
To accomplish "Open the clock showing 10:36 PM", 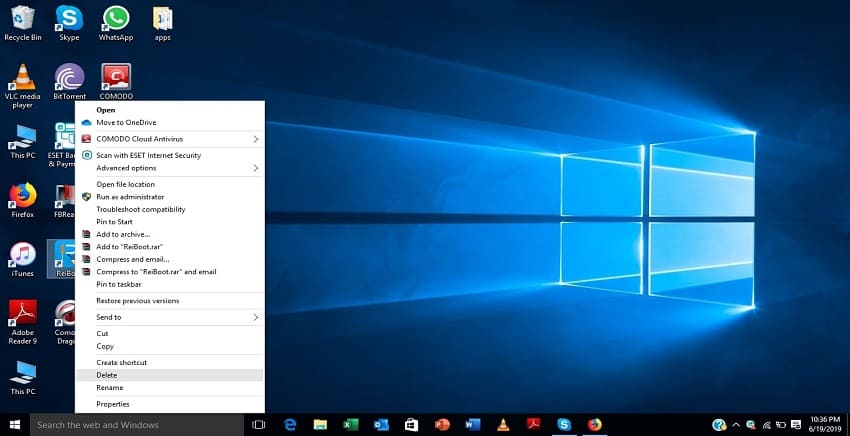I will [x=825, y=425].
